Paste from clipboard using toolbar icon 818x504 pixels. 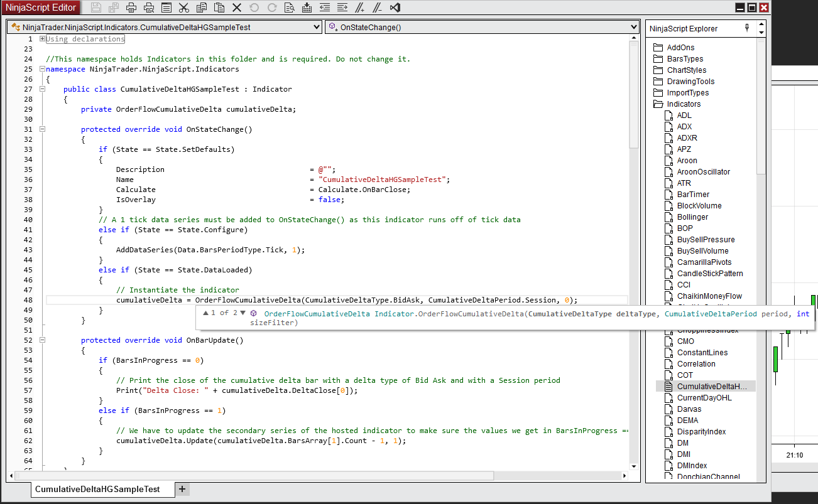click(219, 8)
